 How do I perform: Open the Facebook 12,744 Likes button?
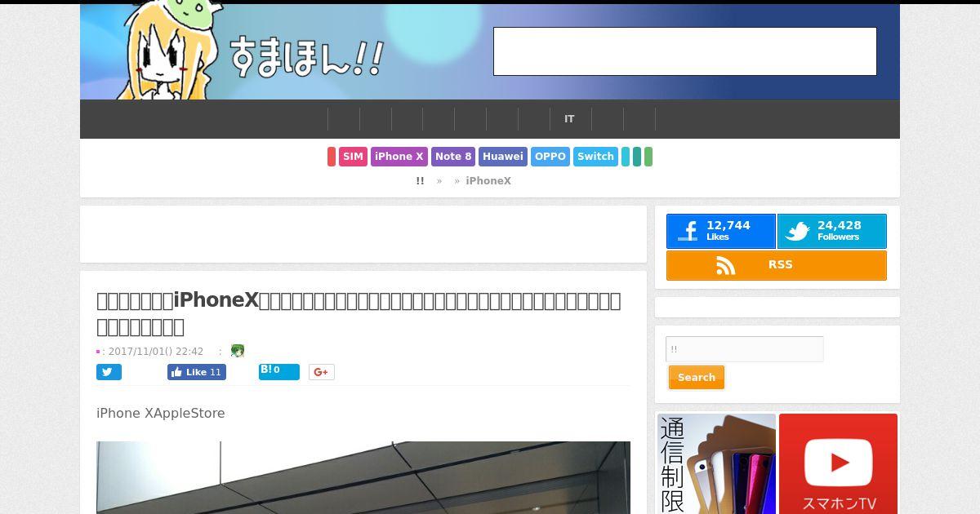(721, 232)
